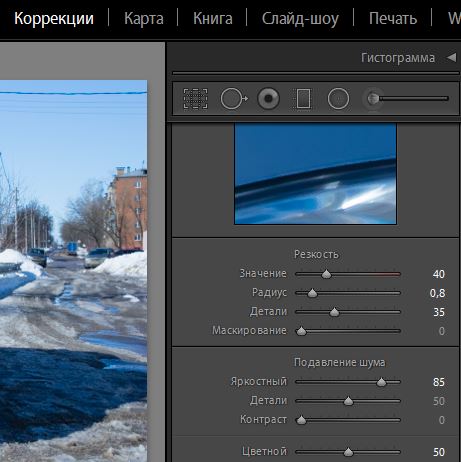Click the sharpening Значение slider handle
This screenshot has width=461, height=462.
click(326, 274)
